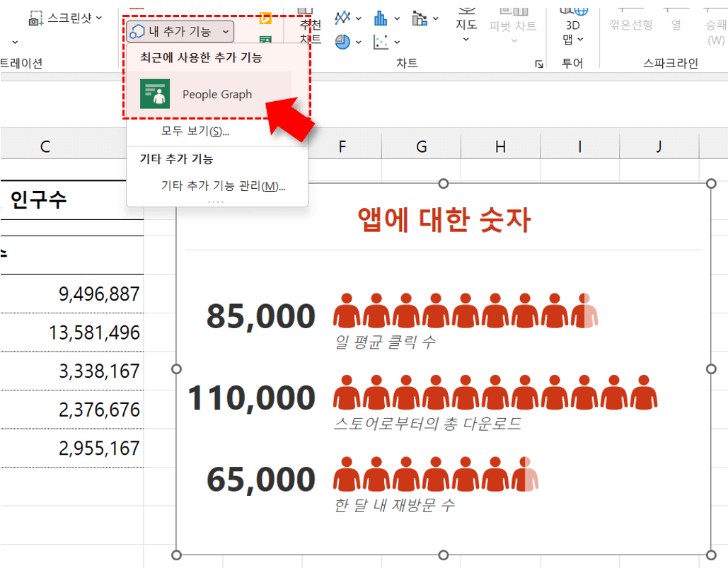Screen dimensions: 728x568
Task: Click the last person icon in the 110,000 row
Action: coord(644,392)
